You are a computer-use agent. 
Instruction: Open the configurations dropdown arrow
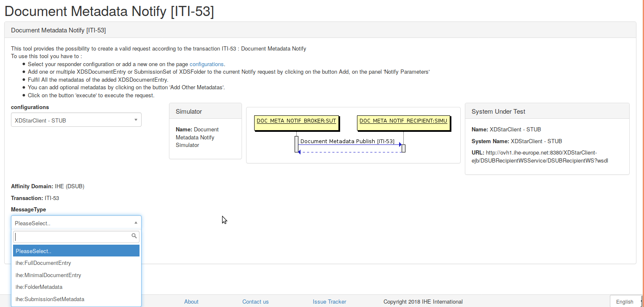[x=136, y=120]
